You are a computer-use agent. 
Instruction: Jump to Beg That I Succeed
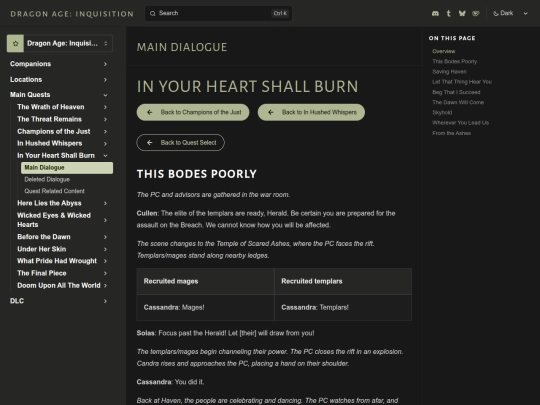(x=456, y=92)
